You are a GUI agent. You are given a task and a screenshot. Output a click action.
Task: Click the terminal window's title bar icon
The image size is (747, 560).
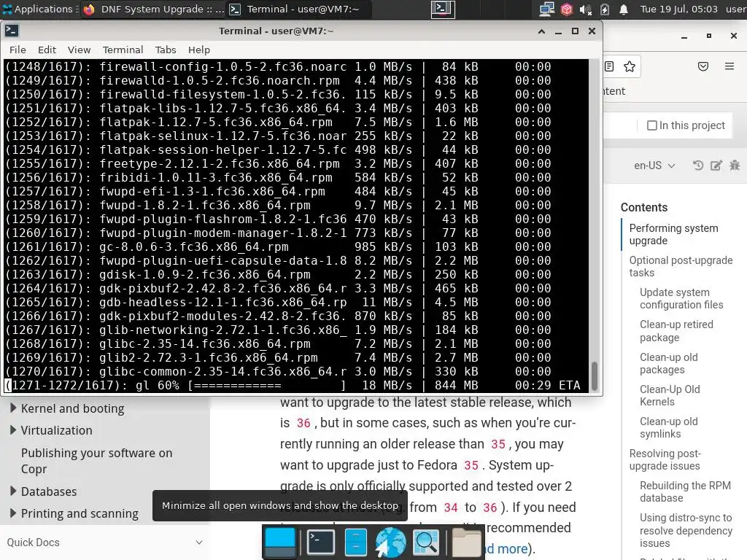(12, 31)
